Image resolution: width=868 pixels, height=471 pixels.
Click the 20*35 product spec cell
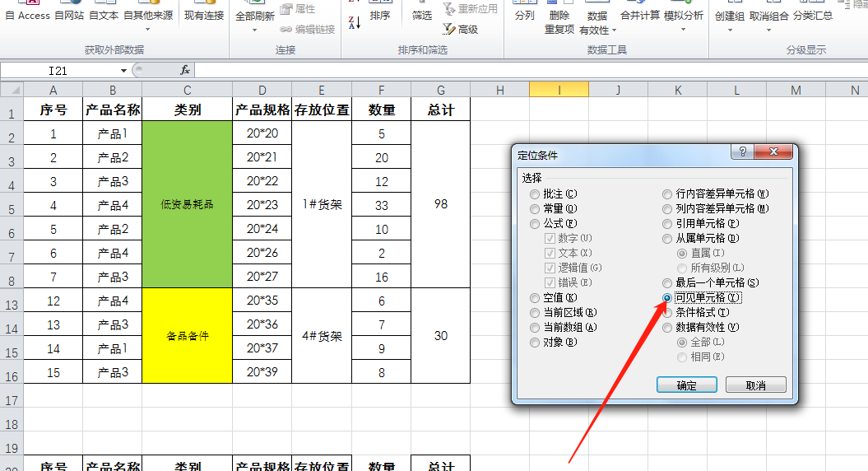pos(262,301)
